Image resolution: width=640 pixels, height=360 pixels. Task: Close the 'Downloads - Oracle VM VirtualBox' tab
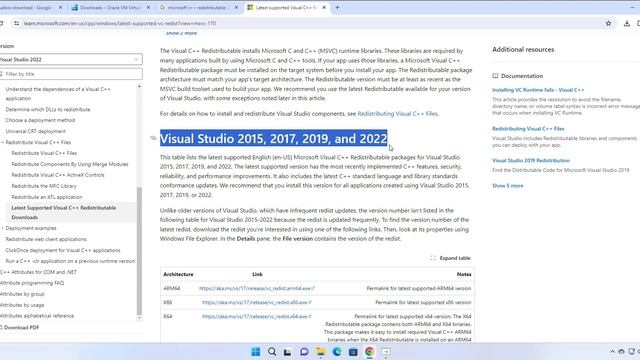(x=148, y=7)
